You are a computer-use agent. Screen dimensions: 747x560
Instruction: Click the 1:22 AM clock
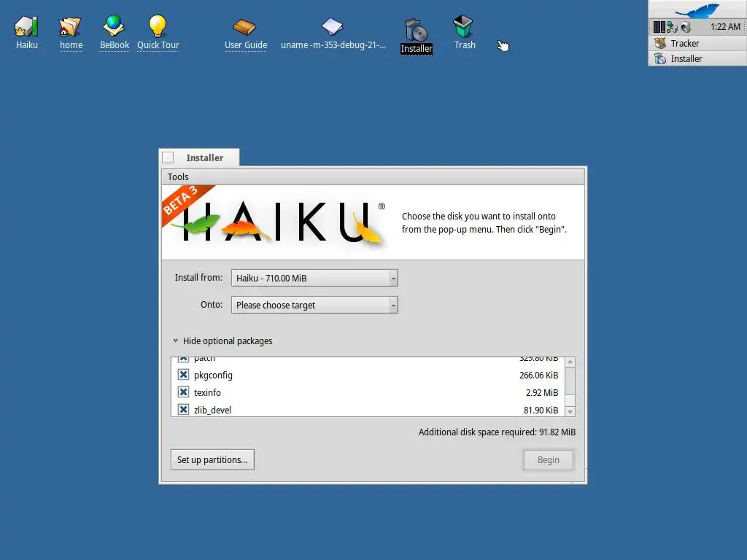pos(725,27)
